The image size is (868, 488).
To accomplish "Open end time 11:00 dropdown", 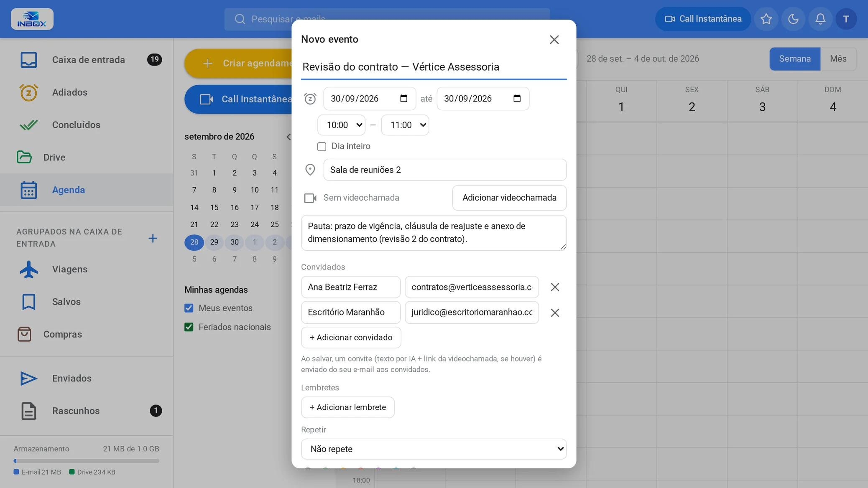I will tap(405, 125).
